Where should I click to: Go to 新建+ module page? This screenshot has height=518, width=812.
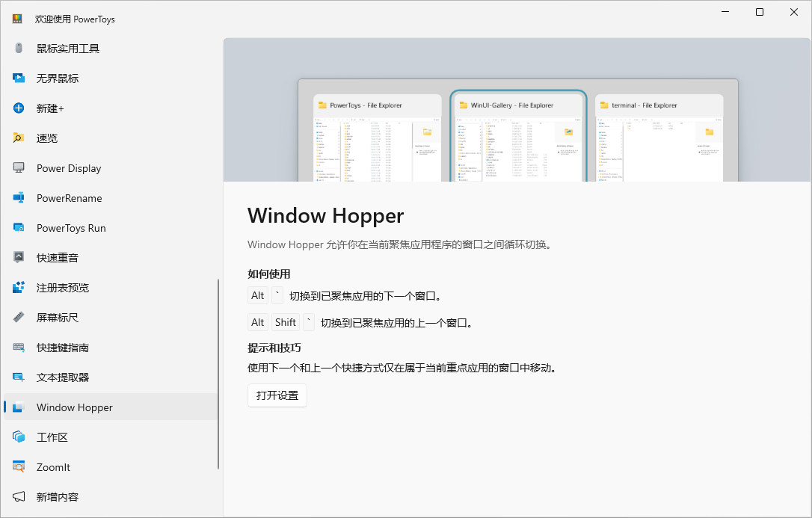[111, 108]
